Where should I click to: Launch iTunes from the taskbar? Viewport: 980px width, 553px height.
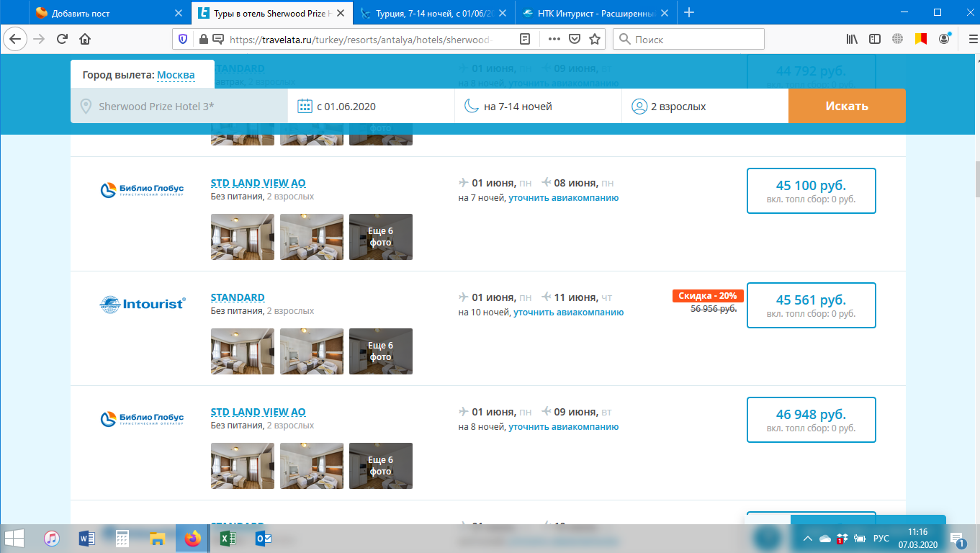coord(52,538)
